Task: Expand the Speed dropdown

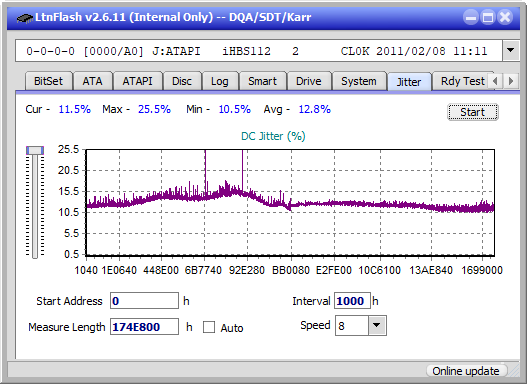Action: pos(377,325)
